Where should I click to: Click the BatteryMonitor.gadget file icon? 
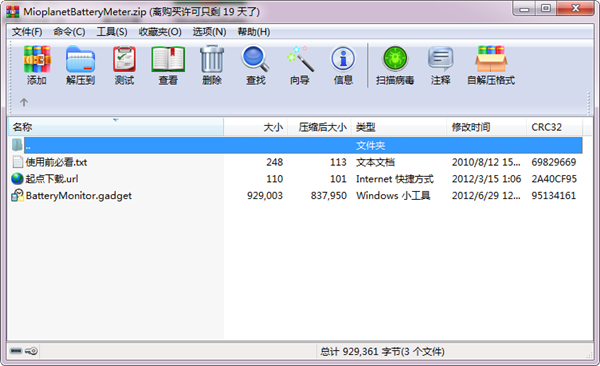tap(17, 196)
